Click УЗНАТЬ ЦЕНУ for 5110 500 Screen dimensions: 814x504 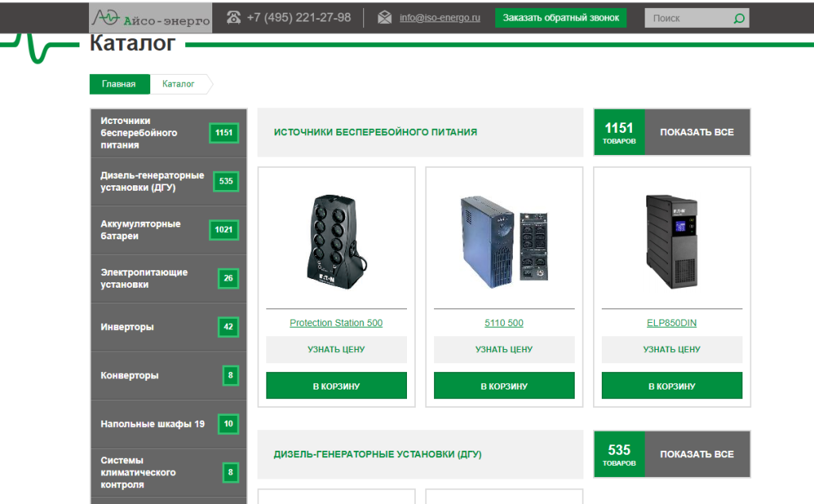point(504,350)
